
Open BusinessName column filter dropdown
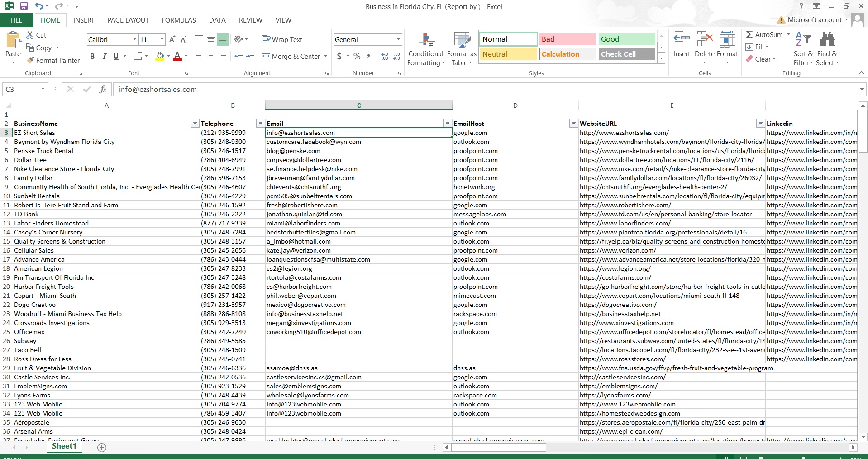click(x=195, y=124)
